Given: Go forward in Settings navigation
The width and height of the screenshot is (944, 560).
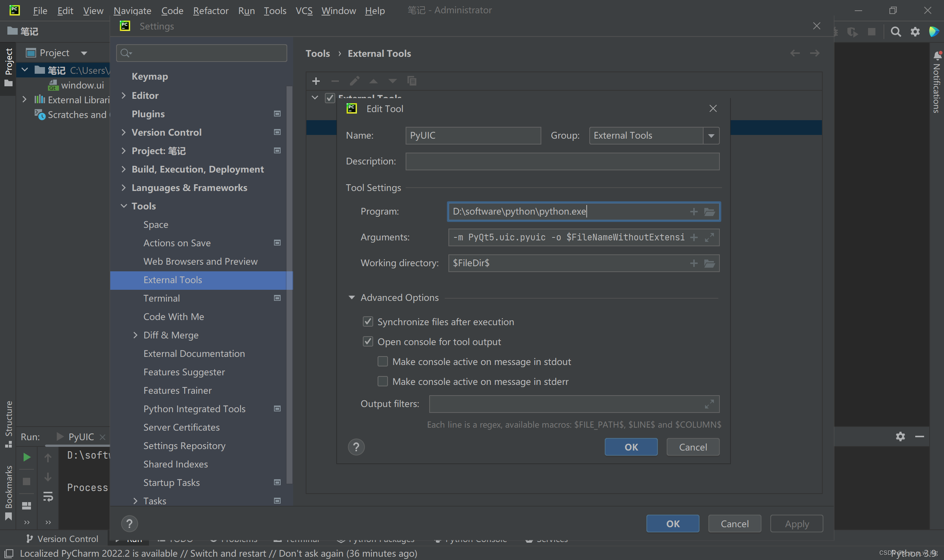Looking at the screenshot, I should click(815, 53).
